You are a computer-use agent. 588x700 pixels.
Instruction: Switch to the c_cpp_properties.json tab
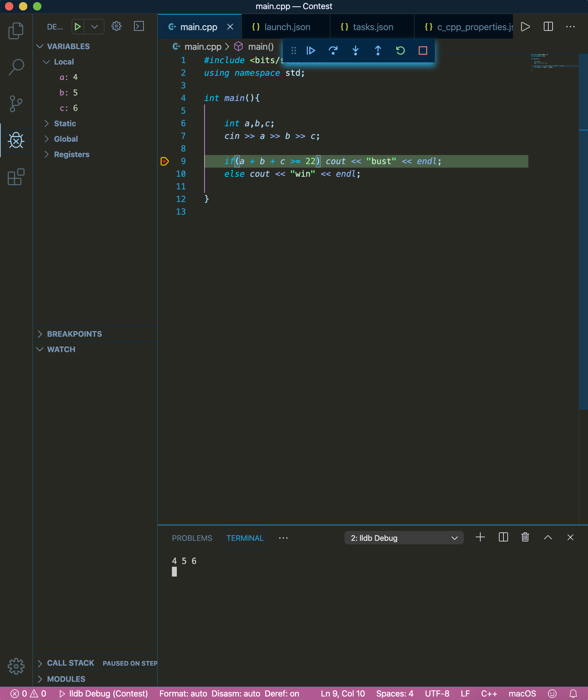coord(464,27)
